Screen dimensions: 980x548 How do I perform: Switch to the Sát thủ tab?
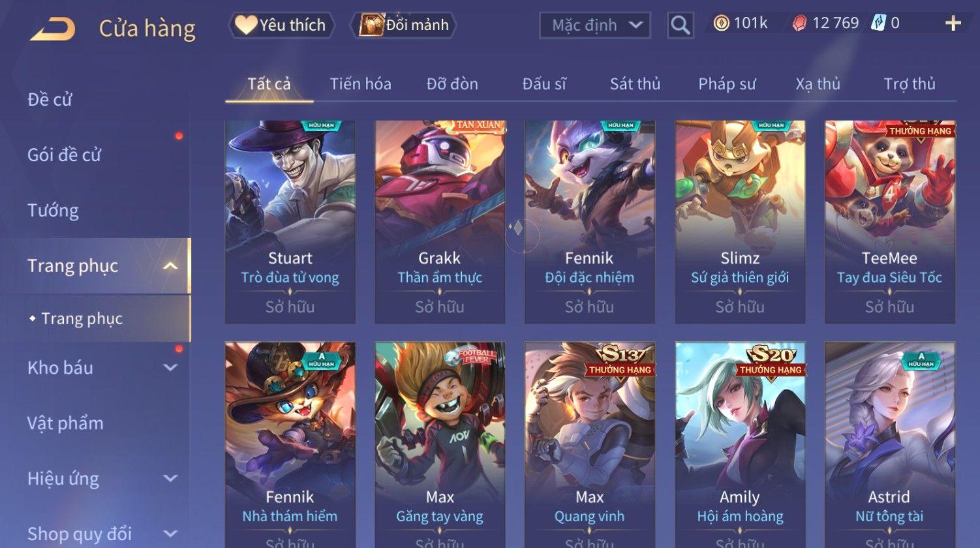[x=635, y=84]
